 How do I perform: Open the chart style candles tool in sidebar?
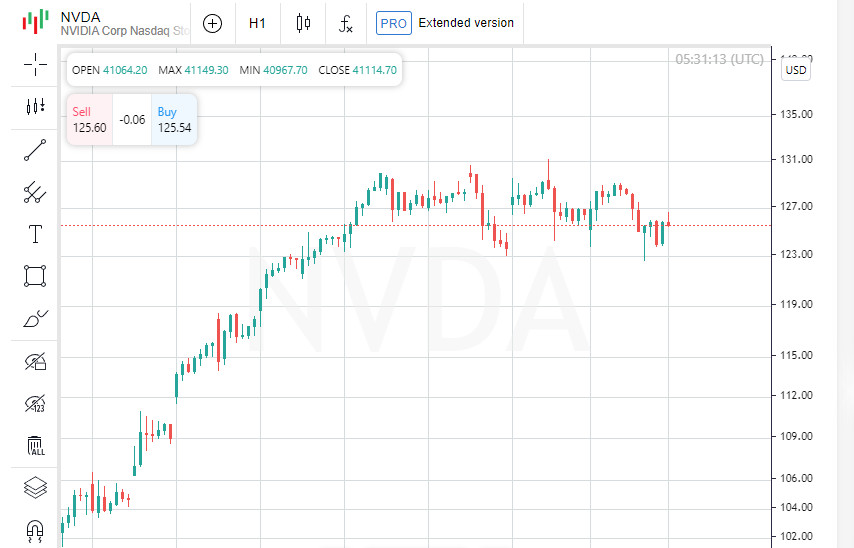35,106
